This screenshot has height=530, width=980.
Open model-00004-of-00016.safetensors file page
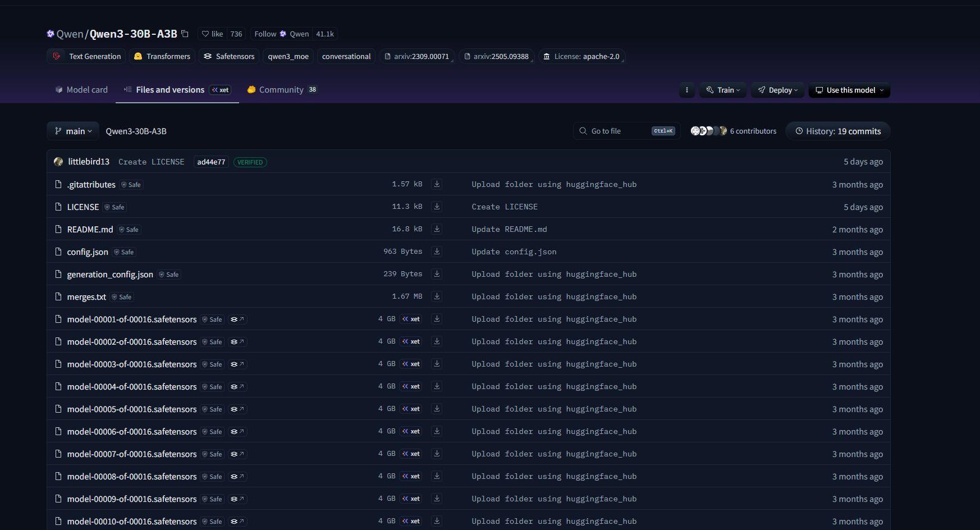pos(132,387)
